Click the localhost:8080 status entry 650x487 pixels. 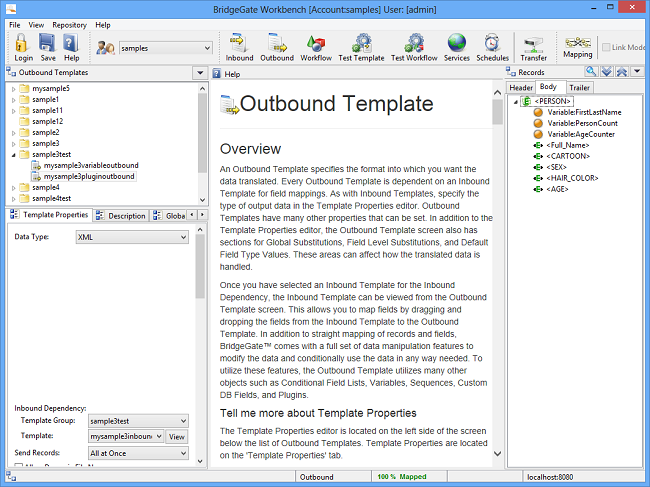click(x=550, y=477)
